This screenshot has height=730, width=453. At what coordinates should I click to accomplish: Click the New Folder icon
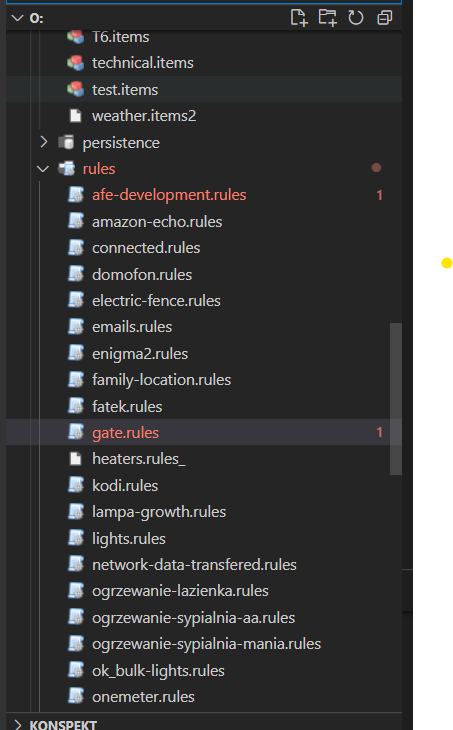(327, 18)
